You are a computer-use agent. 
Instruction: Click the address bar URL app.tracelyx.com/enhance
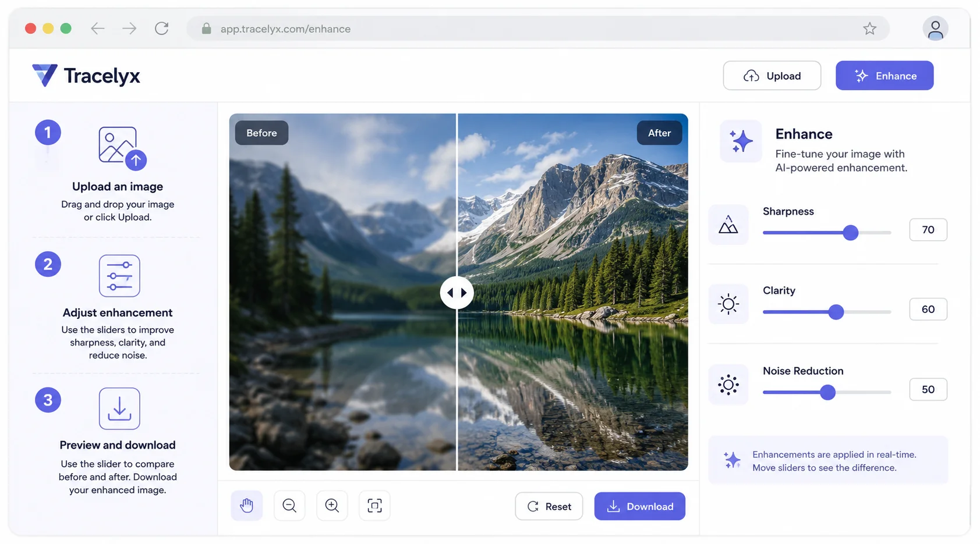[285, 29]
